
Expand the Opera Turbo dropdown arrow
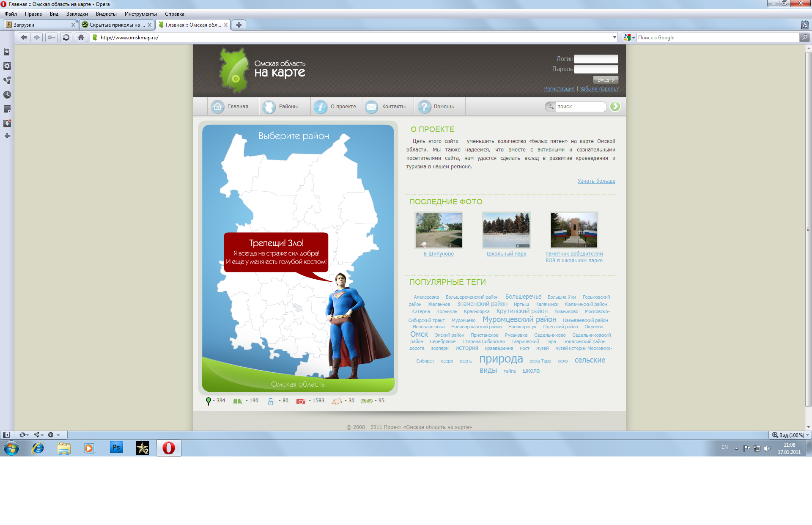tap(58, 435)
